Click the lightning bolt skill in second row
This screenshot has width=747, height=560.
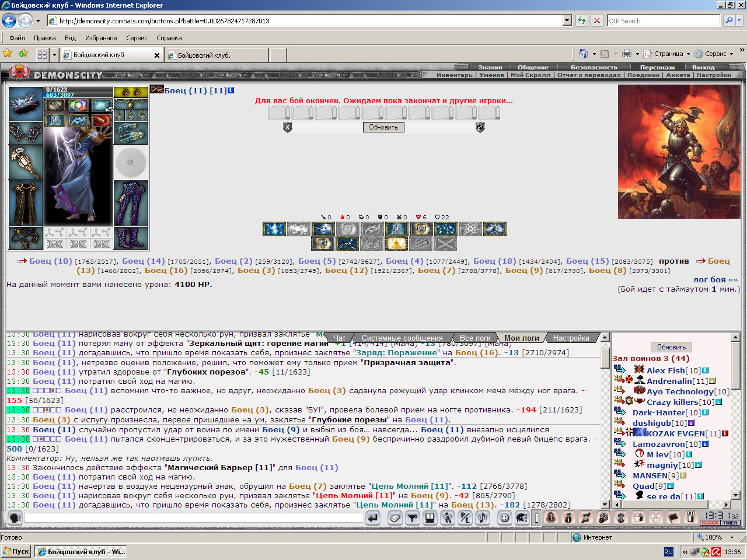[x=347, y=243]
